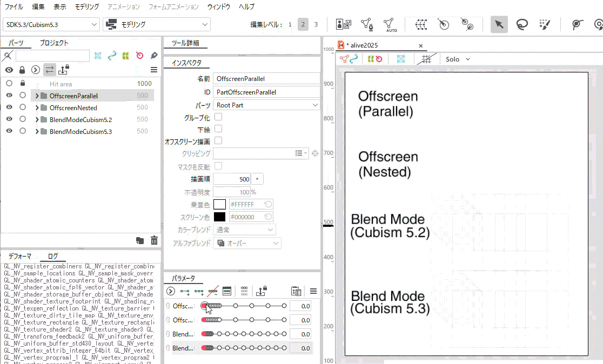Add two key points to parameter
This screenshot has width=603, height=364.
(x=185, y=291)
